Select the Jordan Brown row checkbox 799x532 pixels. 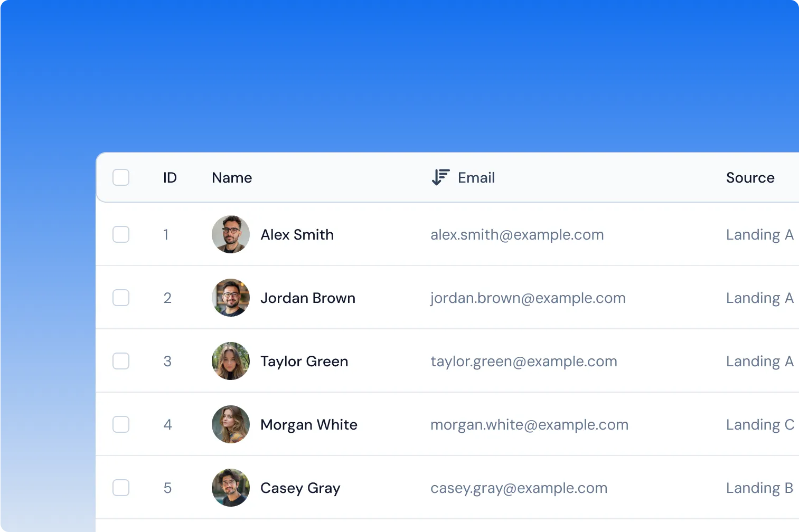pyautogui.click(x=121, y=298)
